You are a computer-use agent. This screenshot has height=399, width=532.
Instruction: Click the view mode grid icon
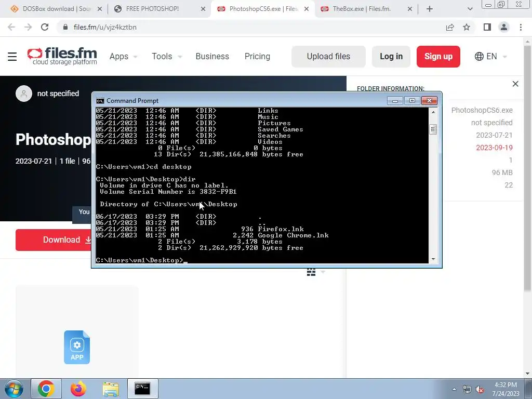(311, 272)
